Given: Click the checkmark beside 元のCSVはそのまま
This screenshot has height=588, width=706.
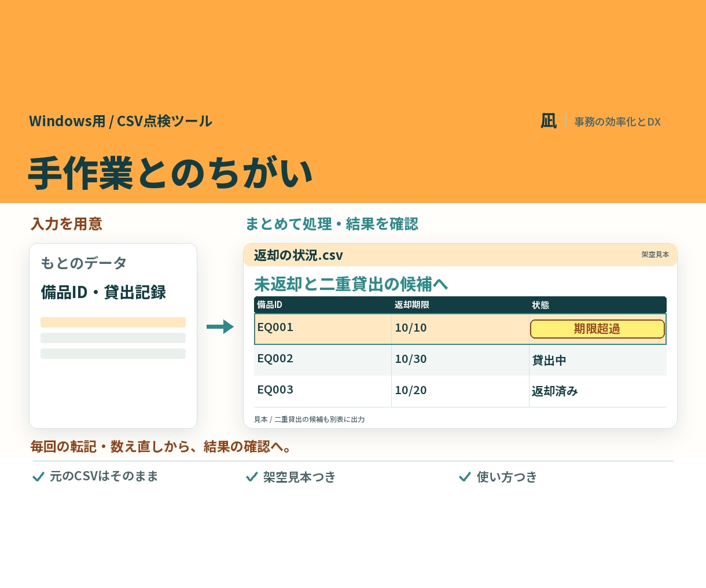Looking at the screenshot, I should (39, 477).
